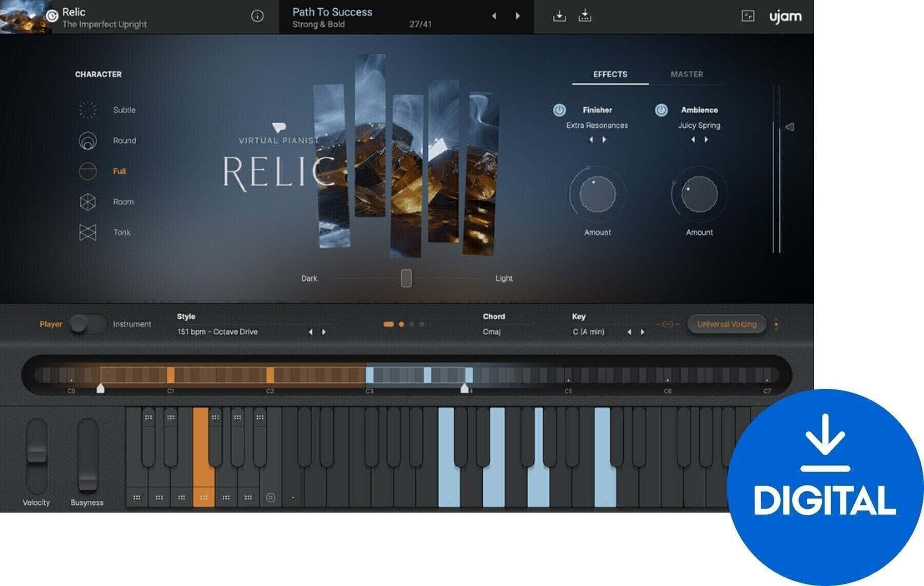Click the left range marker near C0
This screenshot has height=586, width=924.
click(x=101, y=388)
